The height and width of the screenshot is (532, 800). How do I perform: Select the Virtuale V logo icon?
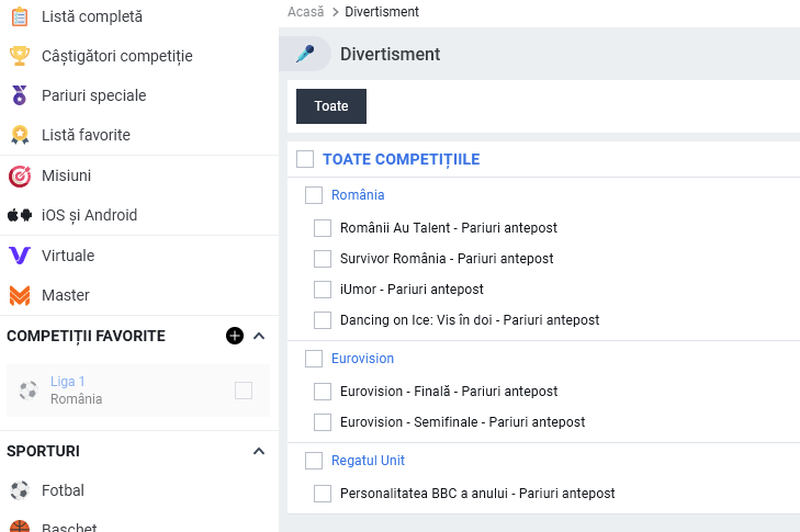pos(19,255)
